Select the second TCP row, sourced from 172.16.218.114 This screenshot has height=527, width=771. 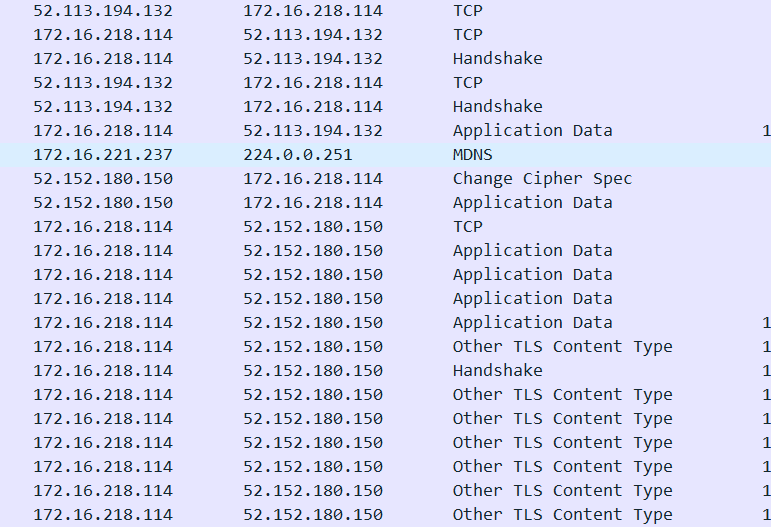[386, 35]
